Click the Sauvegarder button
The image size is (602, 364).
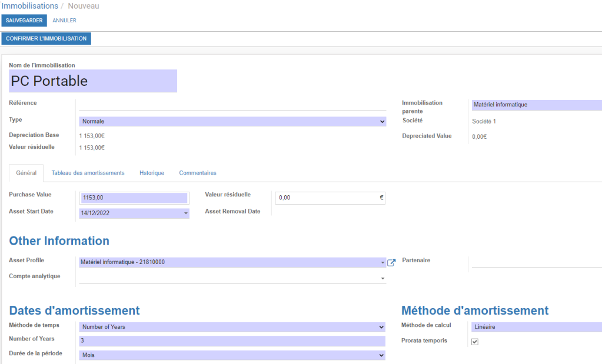pos(24,21)
